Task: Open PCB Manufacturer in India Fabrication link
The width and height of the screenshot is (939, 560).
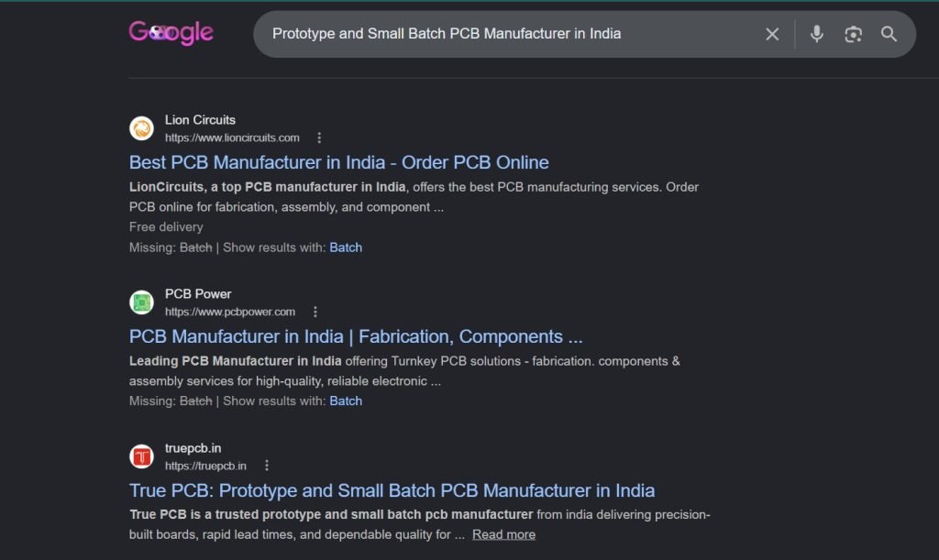Action: click(356, 336)
